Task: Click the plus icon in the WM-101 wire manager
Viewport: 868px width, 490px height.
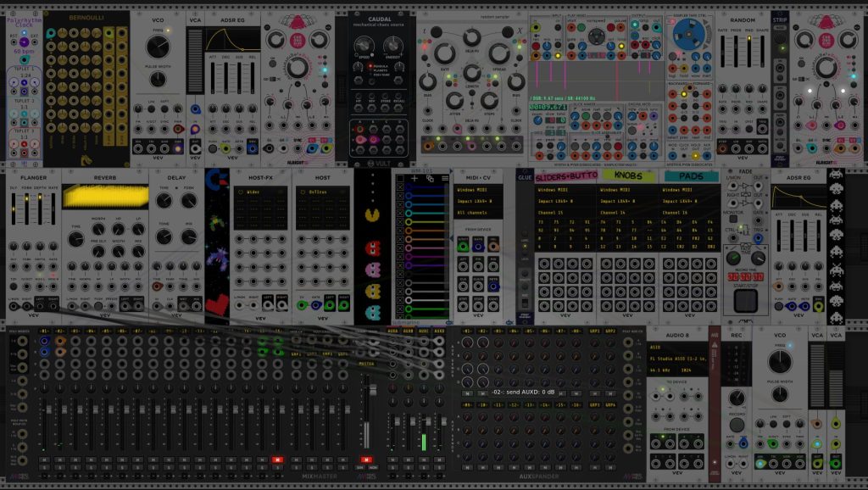Action: tap(414, 178)
